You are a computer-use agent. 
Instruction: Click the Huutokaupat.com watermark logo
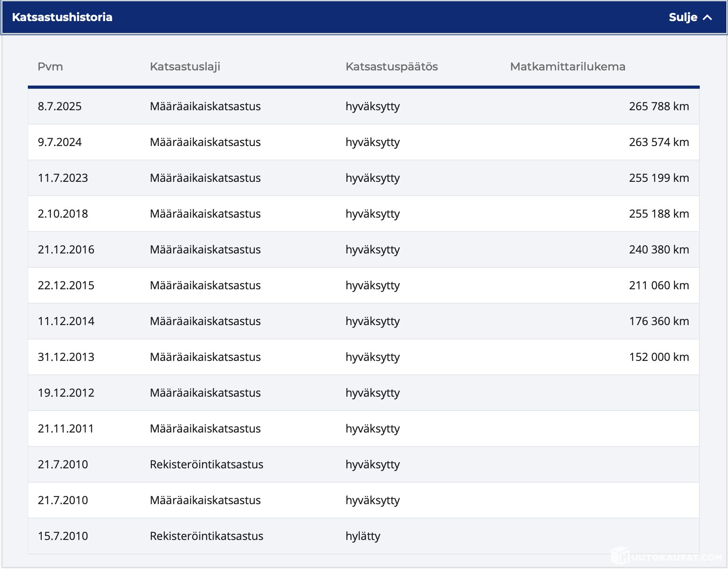click(667, 557)
